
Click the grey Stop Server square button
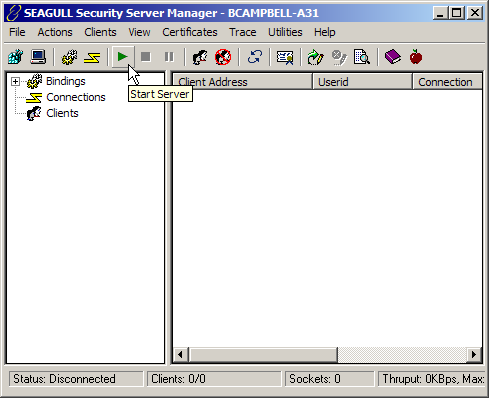click(x=146, y=57)
